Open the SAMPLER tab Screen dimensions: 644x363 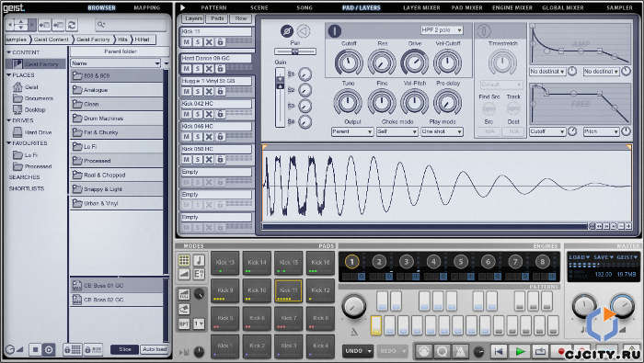(620, 7)
